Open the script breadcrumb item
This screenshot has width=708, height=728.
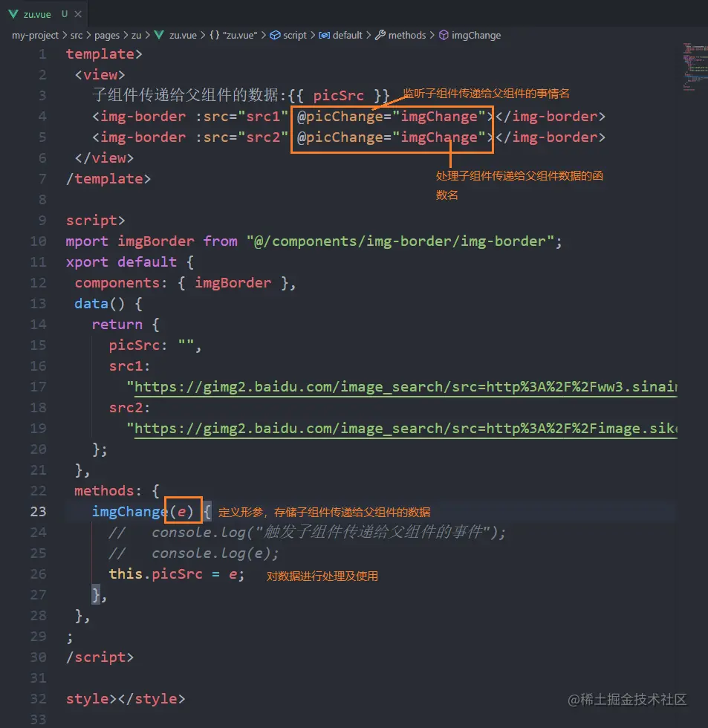point(295,36)
